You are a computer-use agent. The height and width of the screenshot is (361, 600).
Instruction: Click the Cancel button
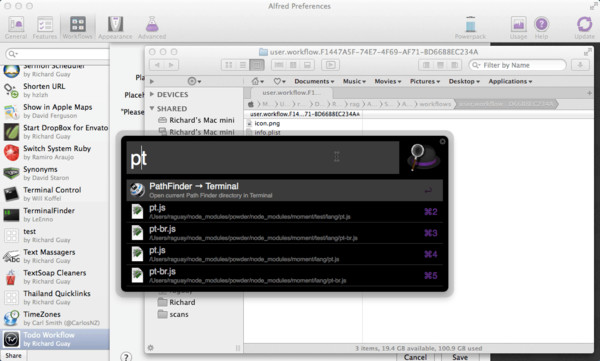click(415, 357)
